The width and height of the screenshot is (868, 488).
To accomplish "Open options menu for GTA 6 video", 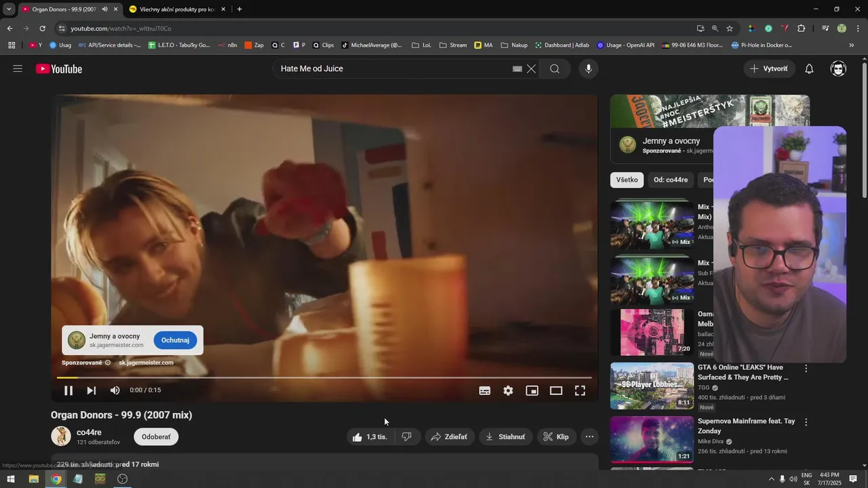I will point(806,369).
